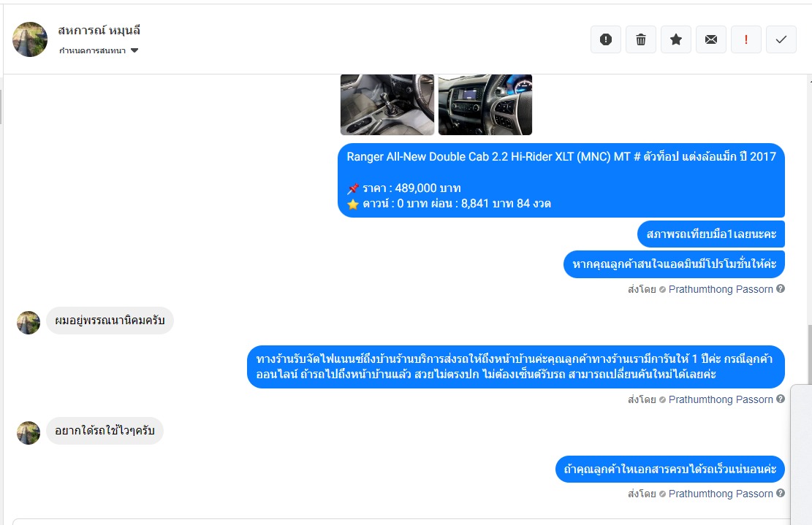Image resolution: width=812 pixels, height=525 pixels.
Task: Mark conversation unread with envelope icon
Action: point(711,39)
